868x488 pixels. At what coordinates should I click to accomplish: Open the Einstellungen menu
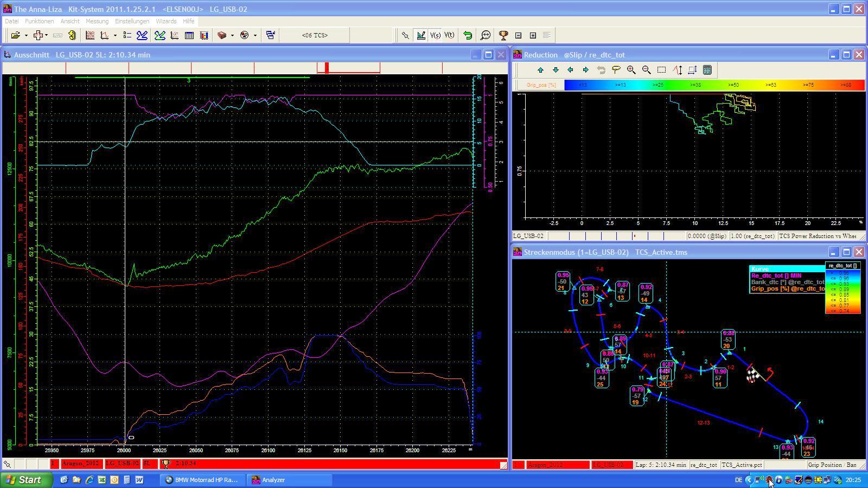pos(132,21)
